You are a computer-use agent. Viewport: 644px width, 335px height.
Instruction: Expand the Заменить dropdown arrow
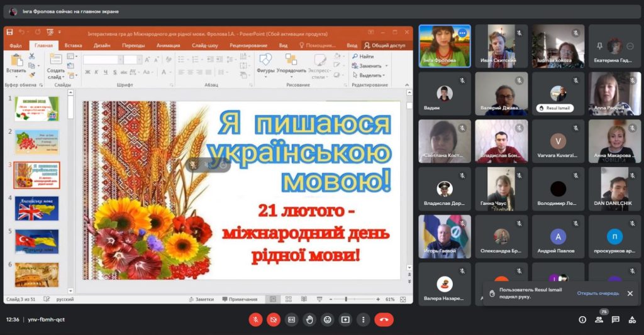tap(386, 66)
